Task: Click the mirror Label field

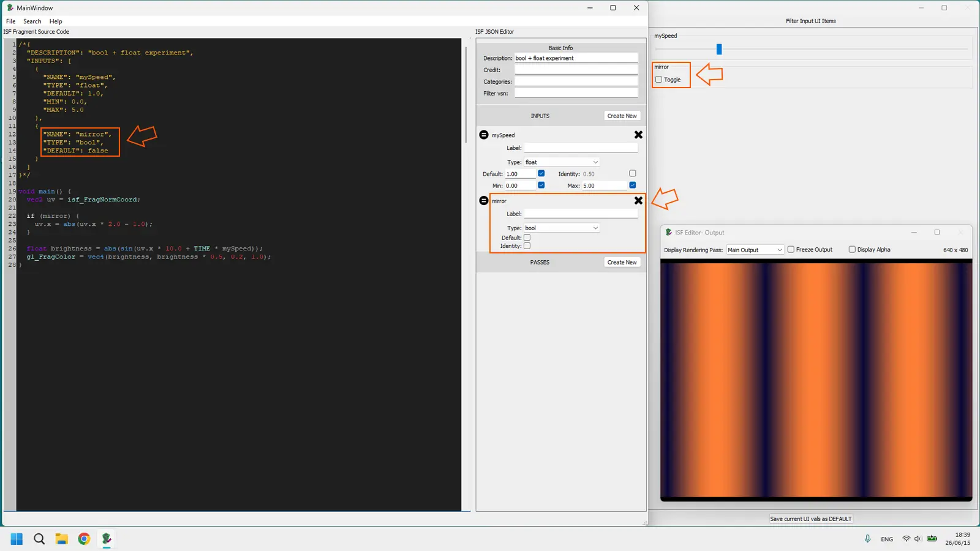Action: pos(581,214)
